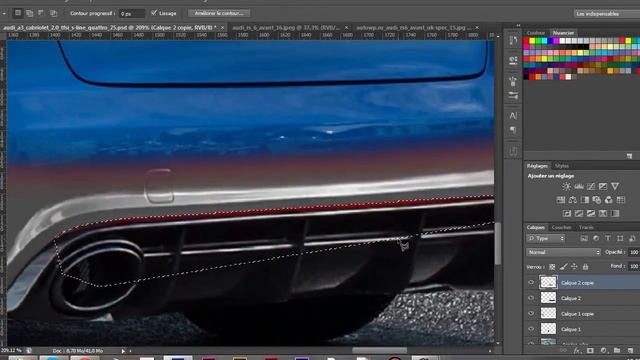This screenshot has width=640, height=360.
Task: Pick the yellow swatch in first row
Action: [x=532, y=41]
